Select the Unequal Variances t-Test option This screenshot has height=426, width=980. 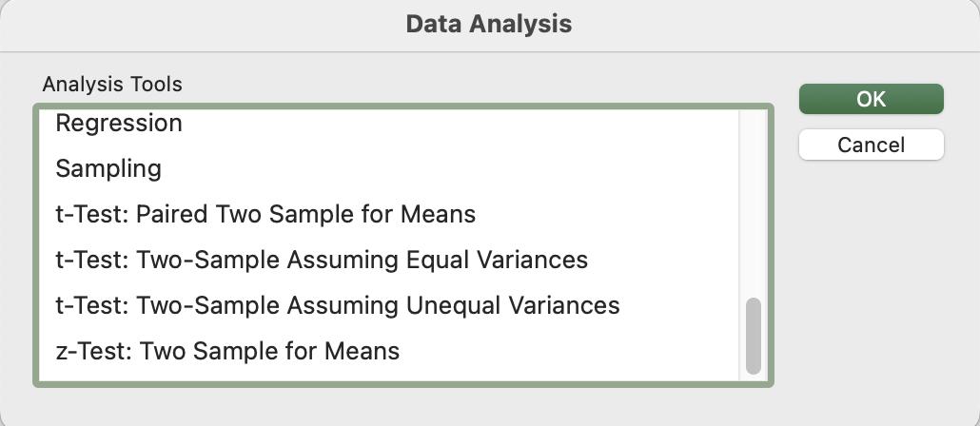(x=389, y=305)
